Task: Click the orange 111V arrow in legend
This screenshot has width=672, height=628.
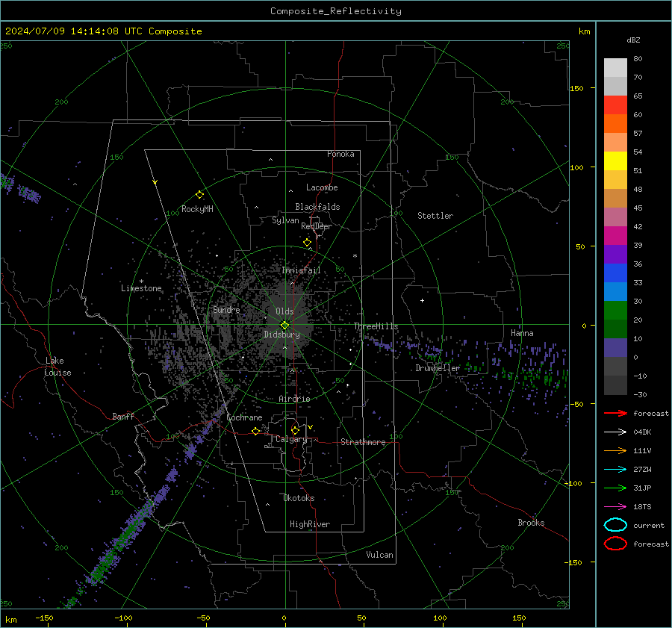Action: 616,450
